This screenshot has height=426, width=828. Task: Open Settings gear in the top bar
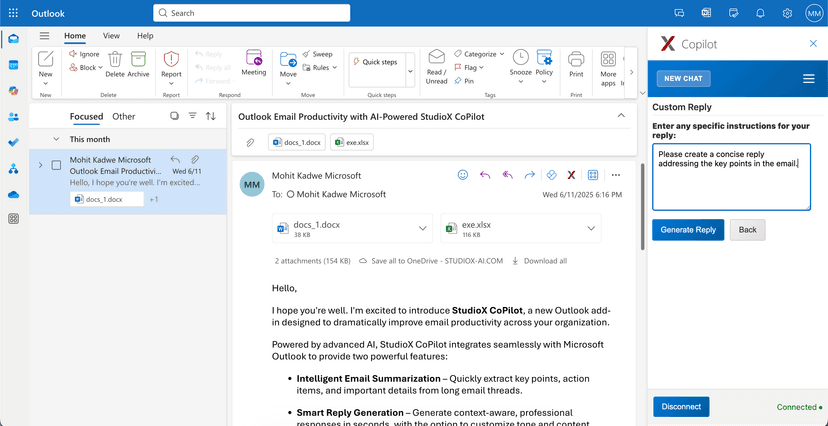click(x=787, y=13)
